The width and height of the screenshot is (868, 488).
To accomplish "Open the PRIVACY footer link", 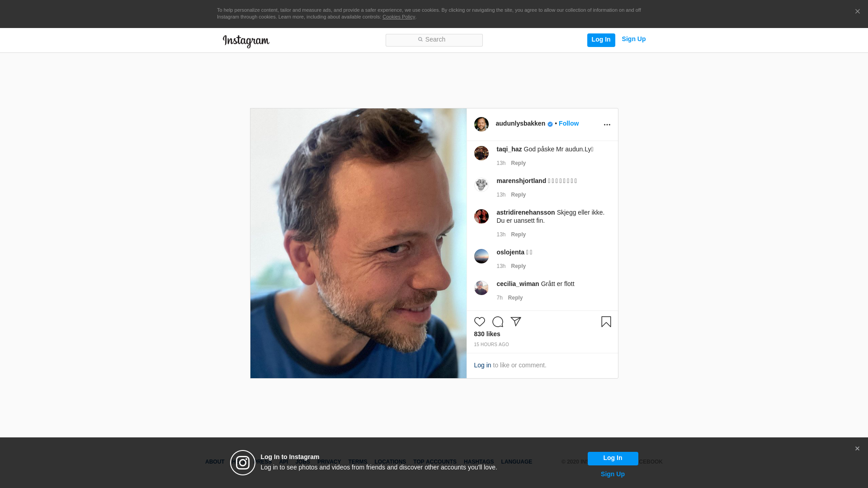I will click(x=329, y=462).
